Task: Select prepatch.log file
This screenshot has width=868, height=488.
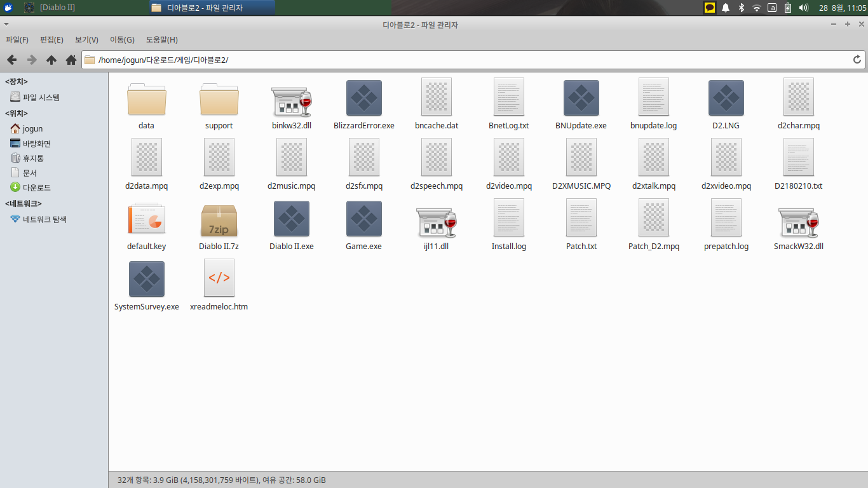Action: click(726, 218)
